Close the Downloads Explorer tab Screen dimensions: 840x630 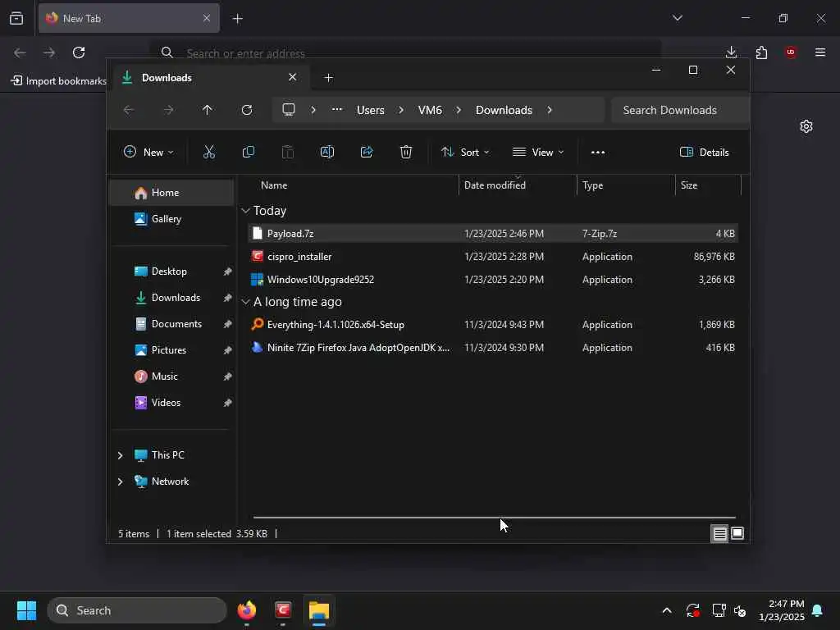(x=293, y=77)
